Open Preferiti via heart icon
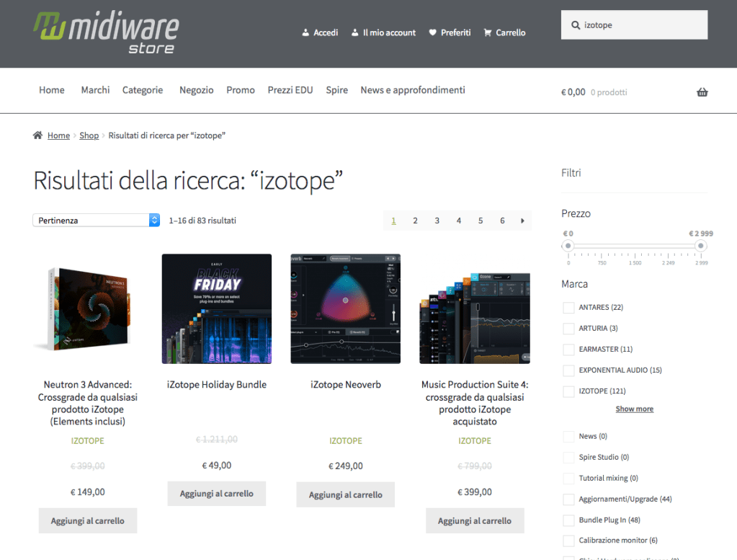The width and height of the screenshot is (737, 560). point(432,32)
